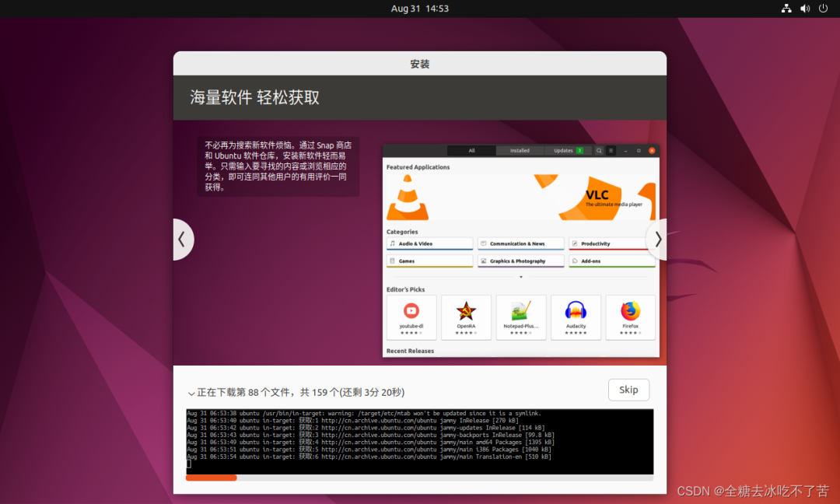This screenshot has height=504, width=840.
Task: Select the OpenRA red star icon
Action: point(466,311)
